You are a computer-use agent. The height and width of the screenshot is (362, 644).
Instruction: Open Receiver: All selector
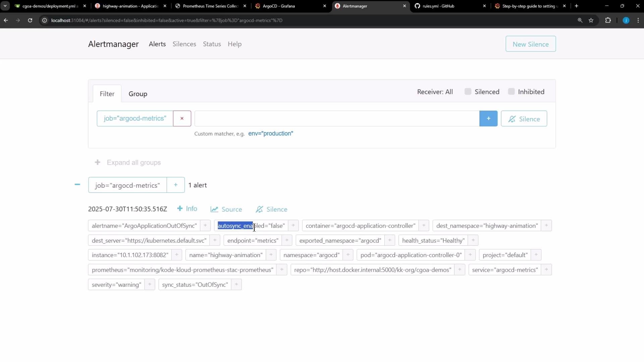coord(435,92)
